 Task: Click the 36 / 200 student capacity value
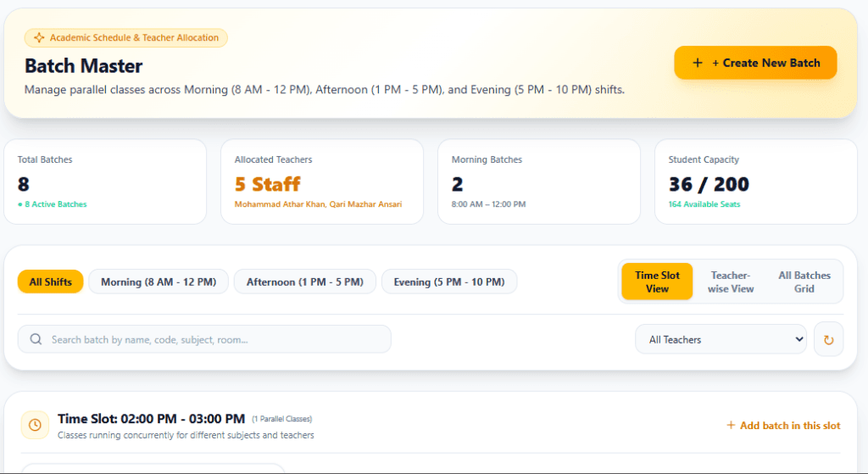click(x=709, y=184)
